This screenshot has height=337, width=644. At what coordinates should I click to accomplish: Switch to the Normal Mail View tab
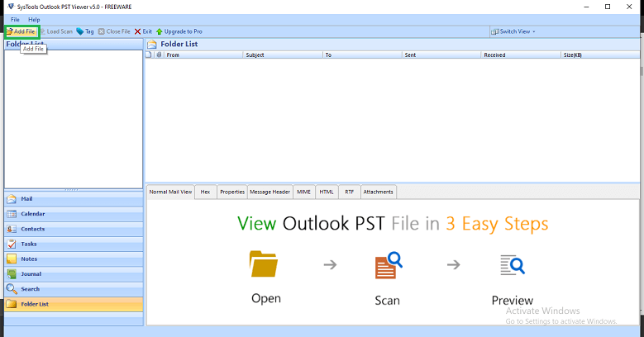tap(170, 192)
